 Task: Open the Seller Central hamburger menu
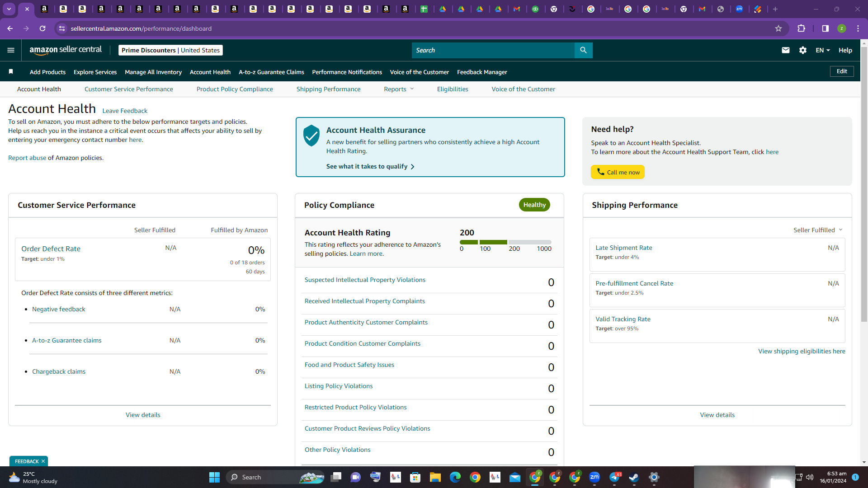[11, 50]
